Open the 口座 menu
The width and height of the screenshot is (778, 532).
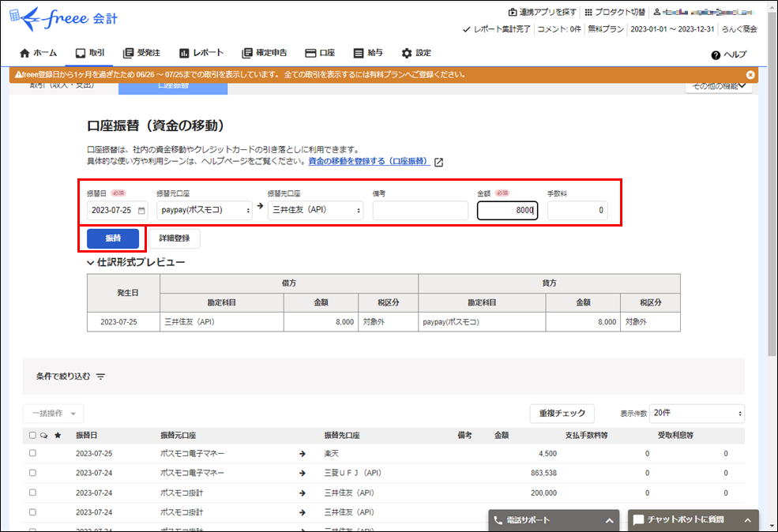[320, 53]
